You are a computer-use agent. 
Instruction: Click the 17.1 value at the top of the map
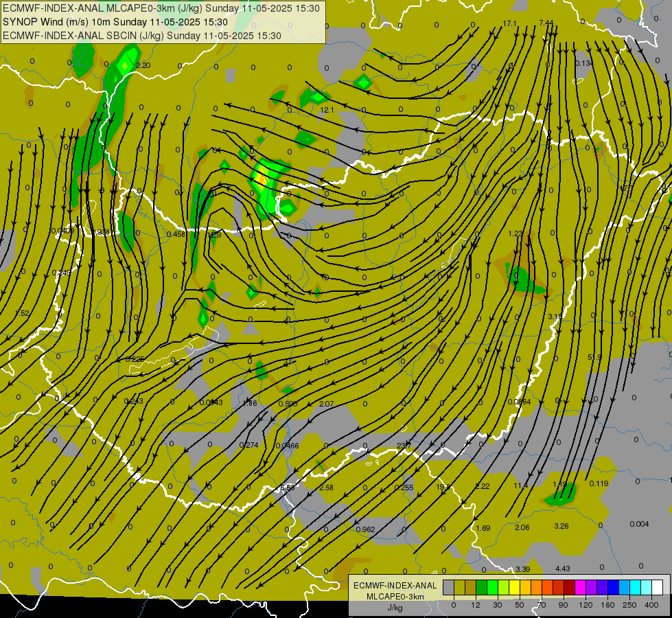pyautogui.click(x=509, y=23)
